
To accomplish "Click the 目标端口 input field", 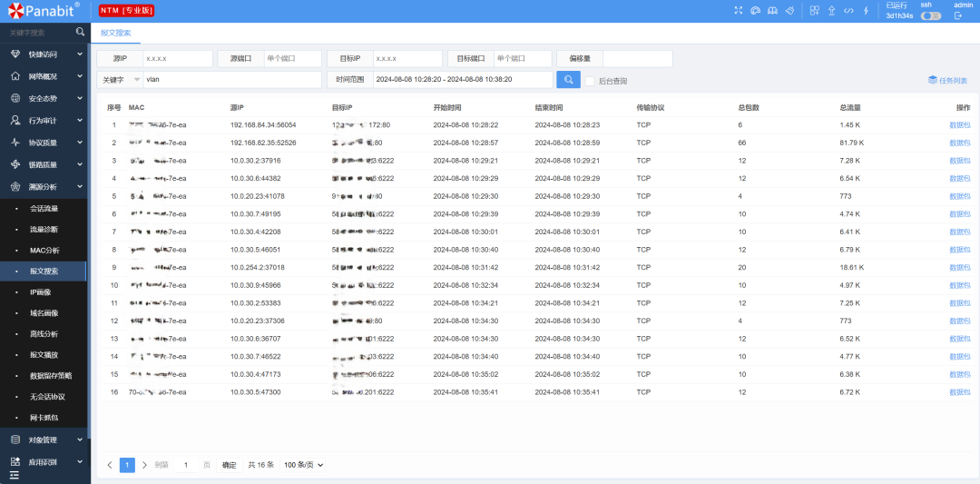I will (523, 59).
